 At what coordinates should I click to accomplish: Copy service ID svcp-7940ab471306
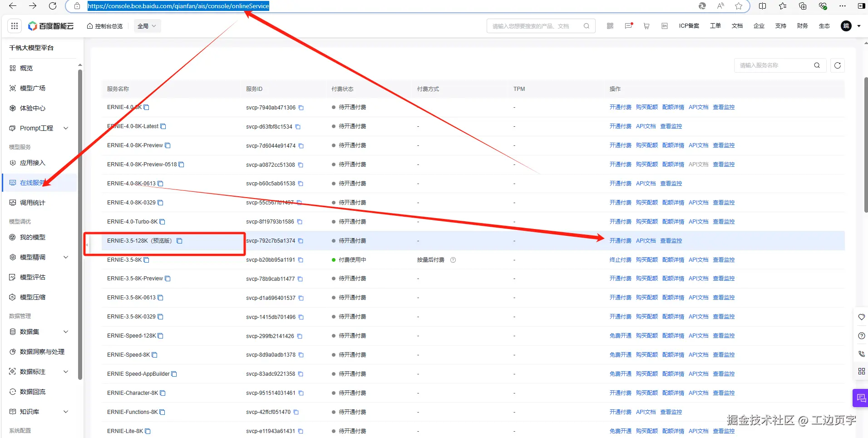301,108
